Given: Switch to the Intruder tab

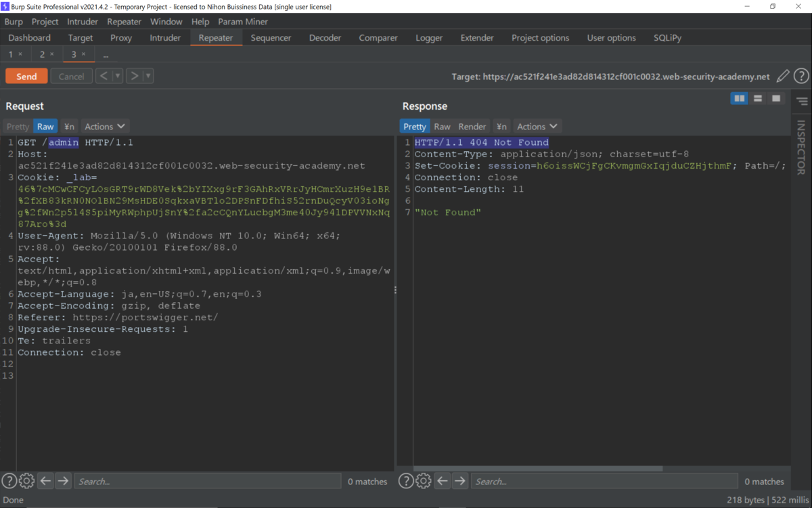Looking at the screenshot, I should (x=165, y=38).
